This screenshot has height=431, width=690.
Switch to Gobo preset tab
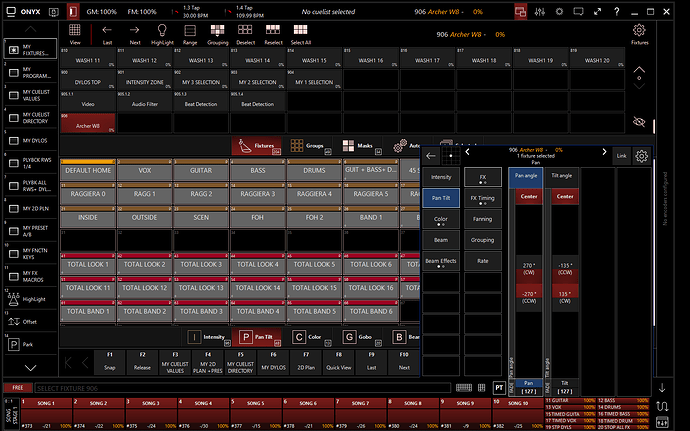click(361, 337)
